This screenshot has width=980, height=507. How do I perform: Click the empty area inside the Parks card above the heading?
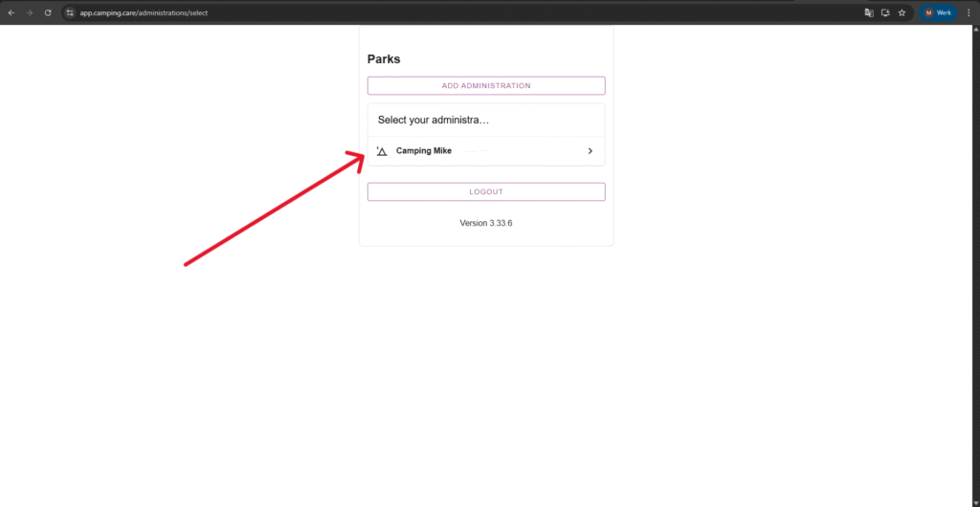pyautogui.click(x=486, y=36)
